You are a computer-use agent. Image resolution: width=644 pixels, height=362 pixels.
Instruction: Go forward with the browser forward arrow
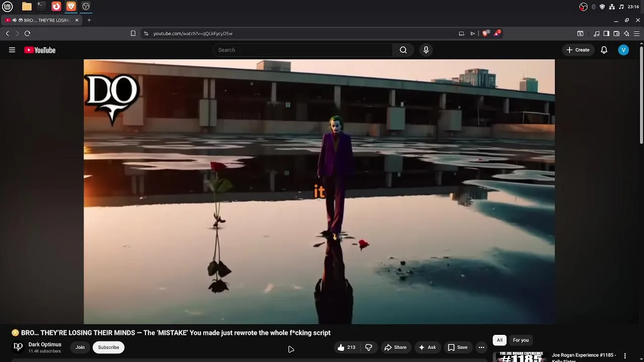click(x=17, y=34)
